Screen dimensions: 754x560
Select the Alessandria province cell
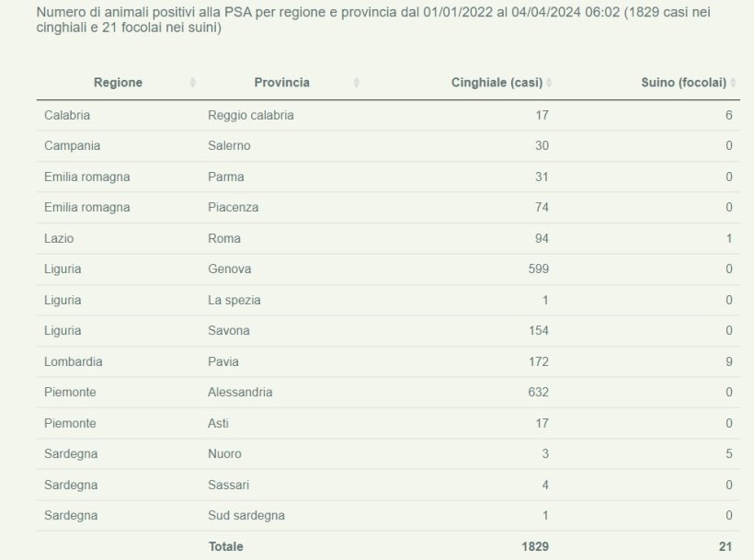[240, 392]
